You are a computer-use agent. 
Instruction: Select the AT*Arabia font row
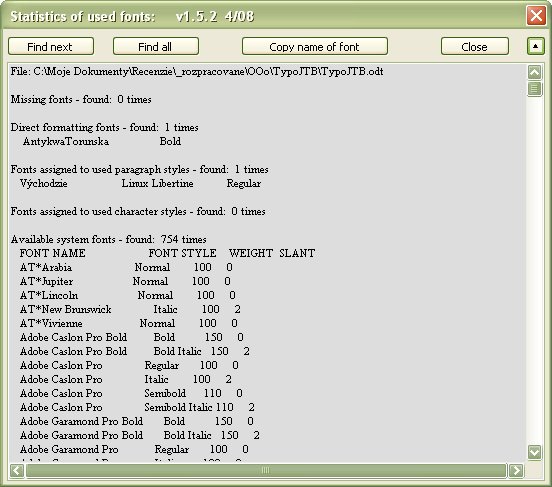coord(126,267)
